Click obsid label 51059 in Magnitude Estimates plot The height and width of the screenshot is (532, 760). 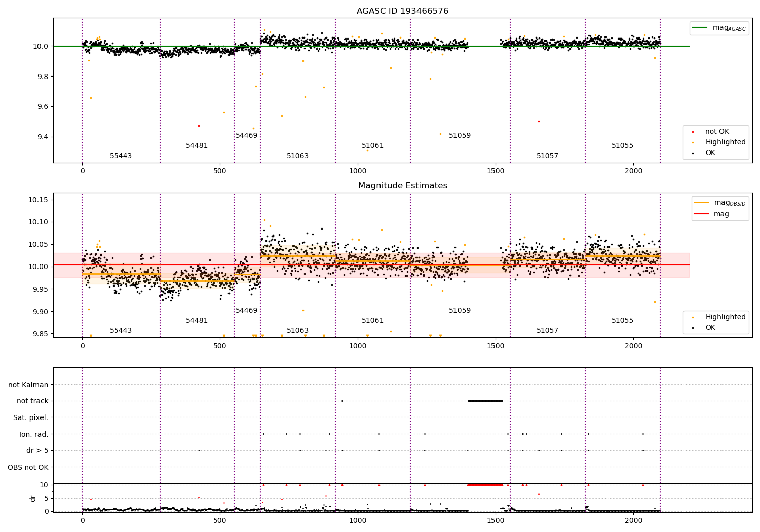(x=460, y=311)
